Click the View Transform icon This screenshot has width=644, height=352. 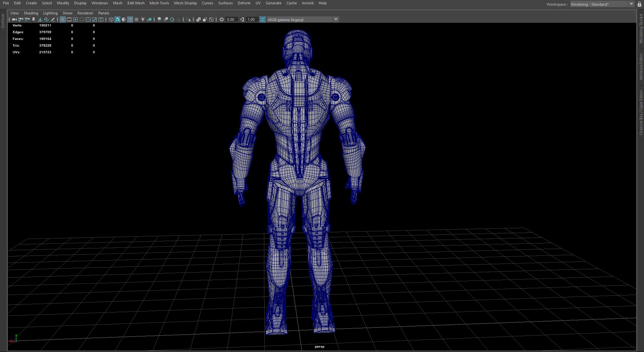pyautogui.click(x=263, y=19)
